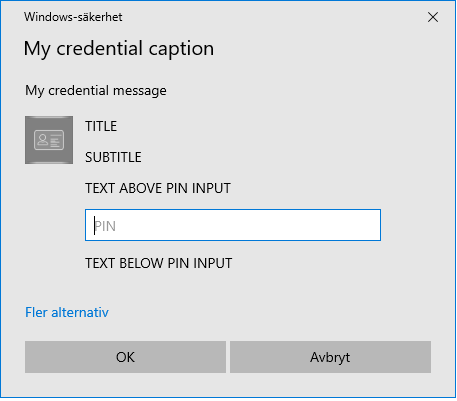This screenshot has height=401, width=457.
Task: Click the My credential message text
Action: pos(96,91)
